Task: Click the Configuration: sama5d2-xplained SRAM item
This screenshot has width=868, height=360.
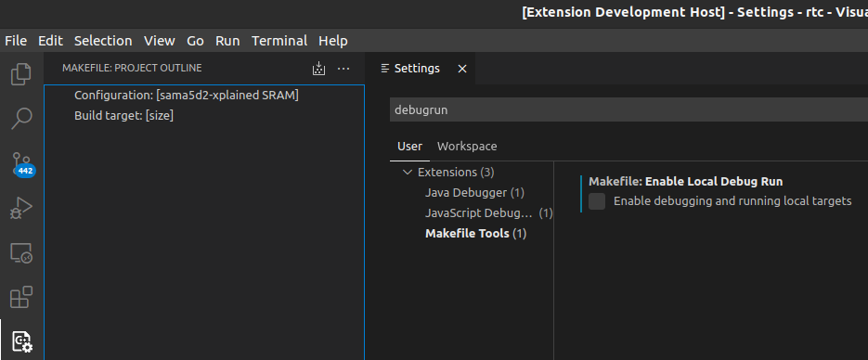Action: pos(187,96)
